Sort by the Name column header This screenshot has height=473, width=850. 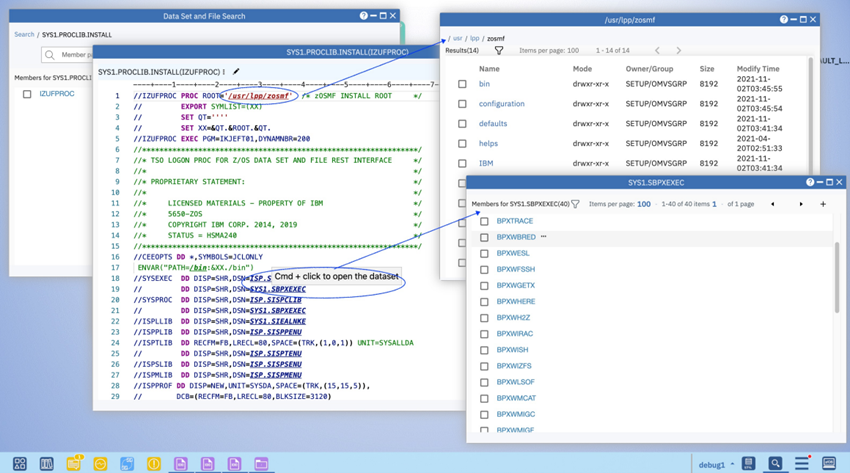coord(489,69)
